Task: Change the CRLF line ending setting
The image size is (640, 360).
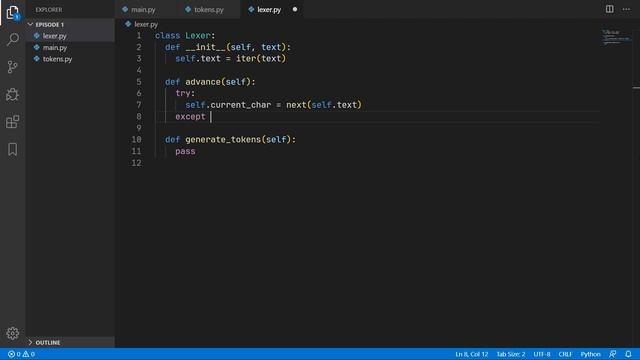Action: (565, 354)
